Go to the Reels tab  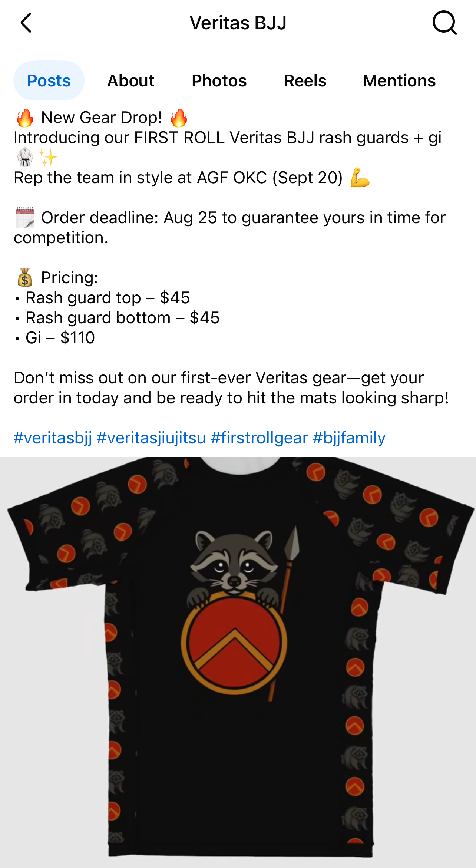click(x=305, y=80)
